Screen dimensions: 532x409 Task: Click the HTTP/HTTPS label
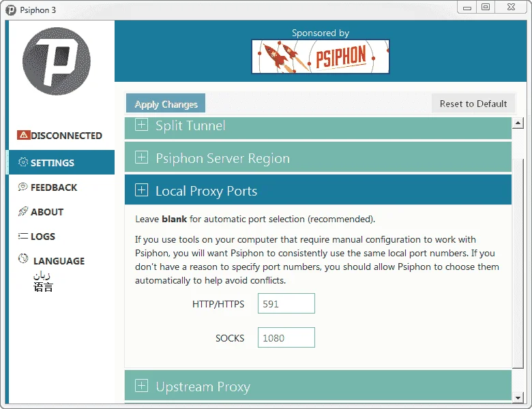click(x=218, y=304)
